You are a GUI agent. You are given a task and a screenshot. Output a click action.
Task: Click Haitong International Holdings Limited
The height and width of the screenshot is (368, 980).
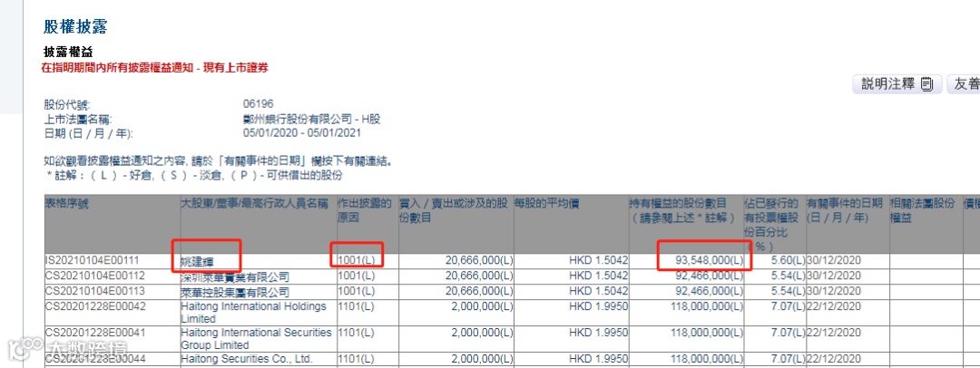[x=254, y=313]
